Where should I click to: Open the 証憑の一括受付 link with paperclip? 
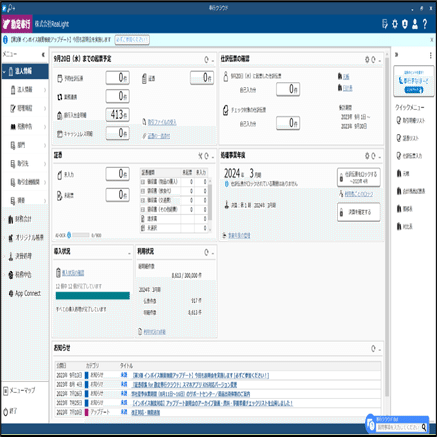pos(159,136)
